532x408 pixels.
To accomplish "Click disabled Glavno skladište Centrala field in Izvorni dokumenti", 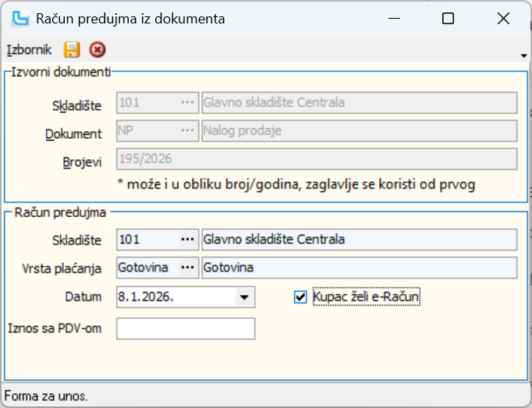I will pyautogui.click(x=360, y=102).
